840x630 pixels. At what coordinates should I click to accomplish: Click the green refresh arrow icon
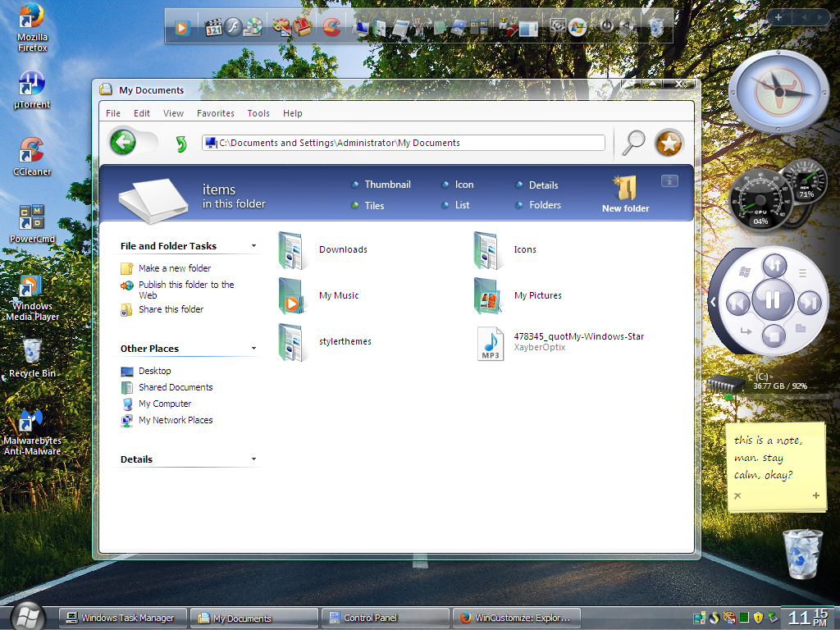click(181, 144)
